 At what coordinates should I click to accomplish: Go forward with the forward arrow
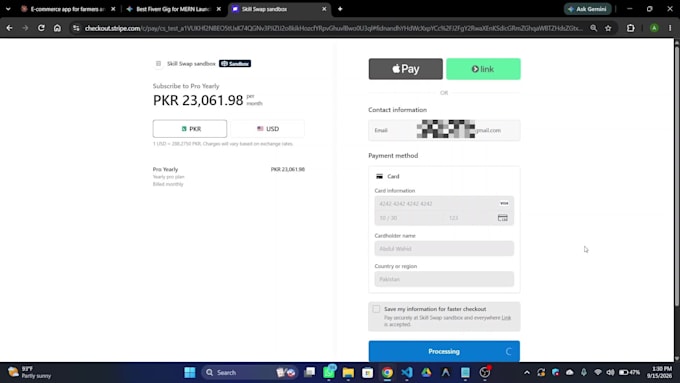coord(25,28)
